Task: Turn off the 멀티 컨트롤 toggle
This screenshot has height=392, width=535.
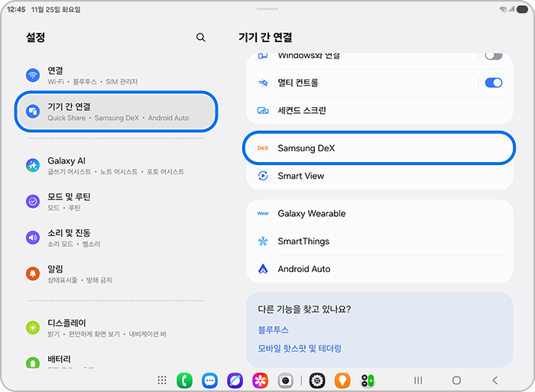Action: coord(494,83)
